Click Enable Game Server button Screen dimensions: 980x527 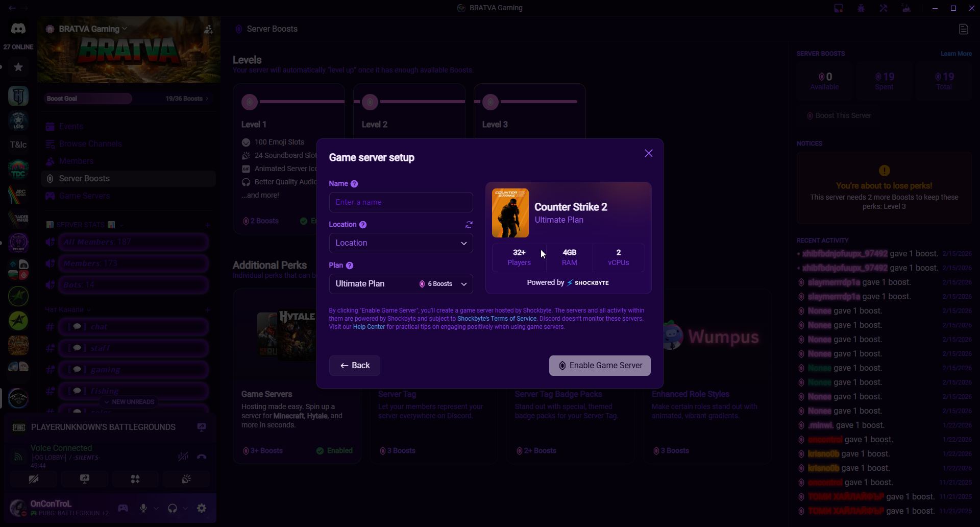tap(600, 366)
